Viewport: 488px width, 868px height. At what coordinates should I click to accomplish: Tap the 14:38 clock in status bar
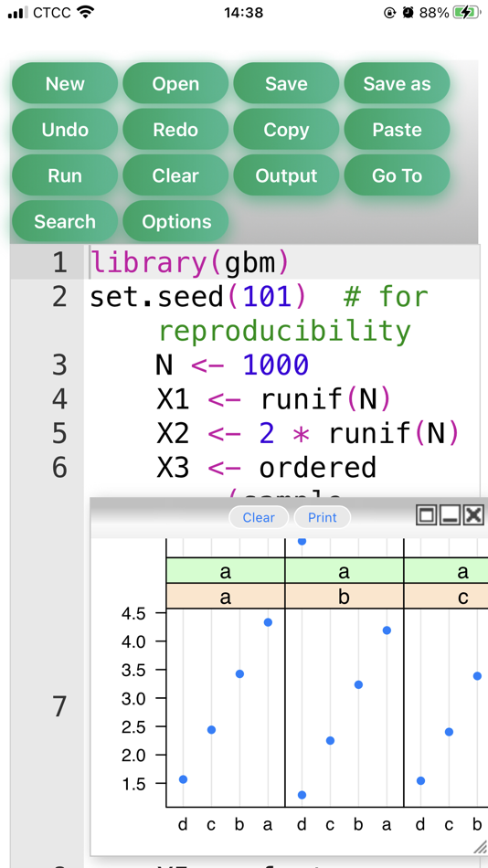[x=244, y=12]
